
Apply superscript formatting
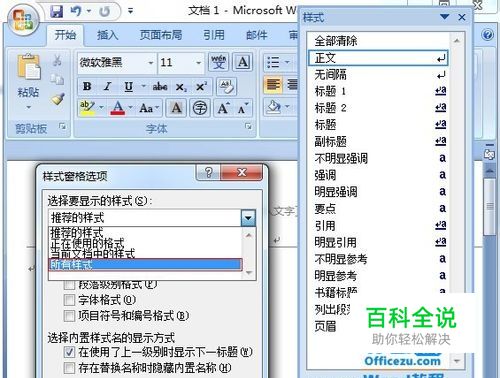tap(201, 86)
